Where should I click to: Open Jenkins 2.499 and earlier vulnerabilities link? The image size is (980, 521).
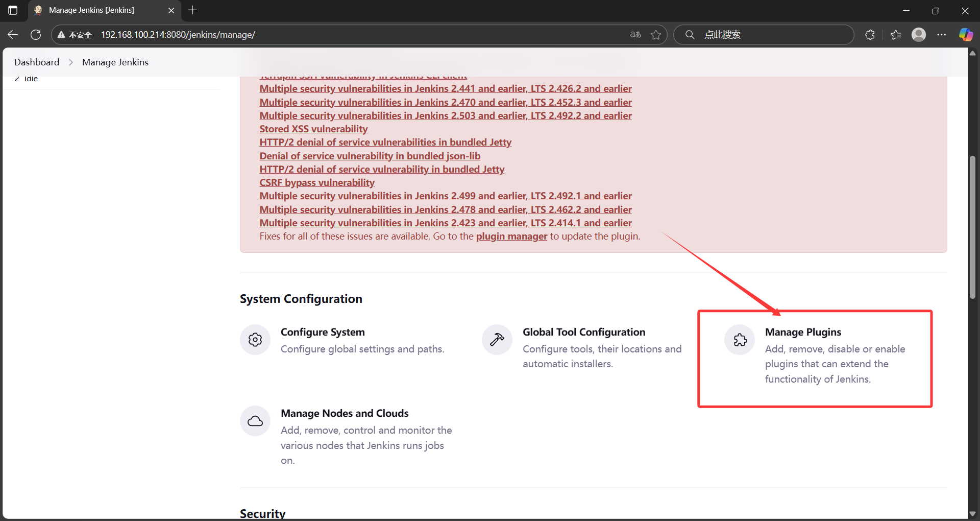[446, 196]
